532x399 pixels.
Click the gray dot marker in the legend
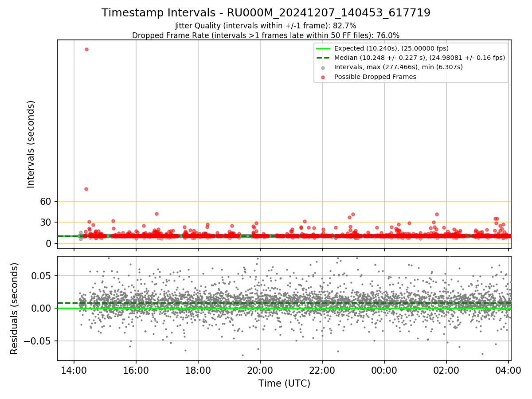click(323, 67)
